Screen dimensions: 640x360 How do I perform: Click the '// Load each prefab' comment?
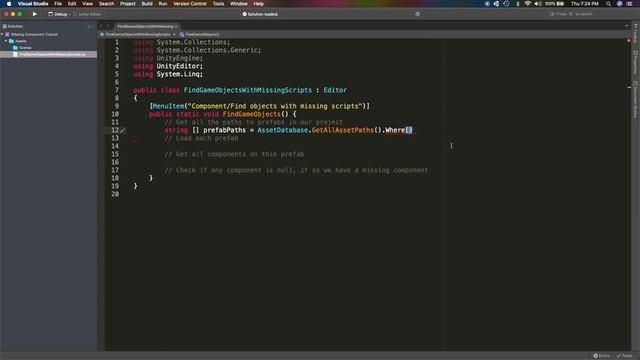[201, 138]
